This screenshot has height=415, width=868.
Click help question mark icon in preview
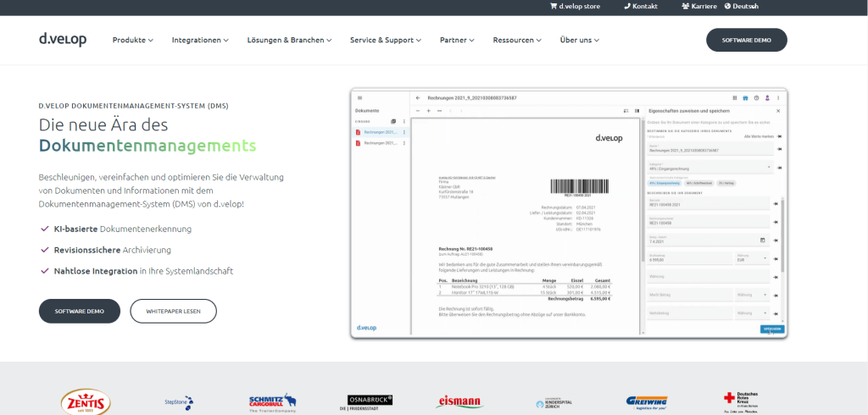tap(757, 98)
